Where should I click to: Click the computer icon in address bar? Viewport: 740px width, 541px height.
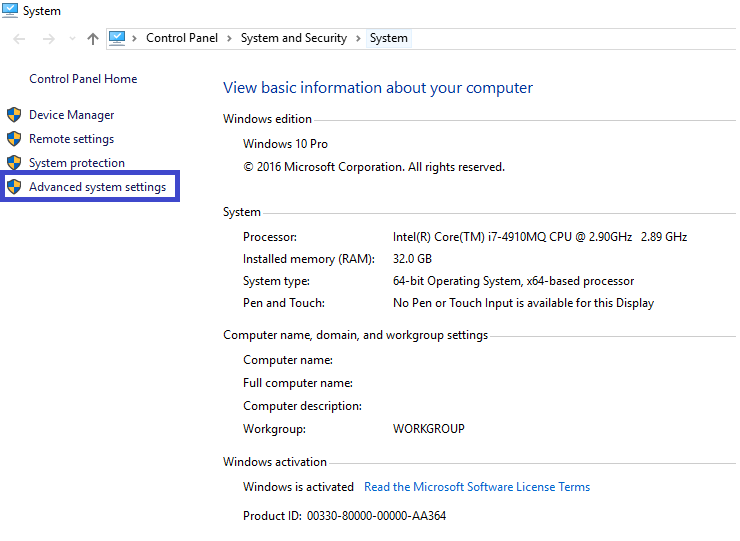(118, 38)
